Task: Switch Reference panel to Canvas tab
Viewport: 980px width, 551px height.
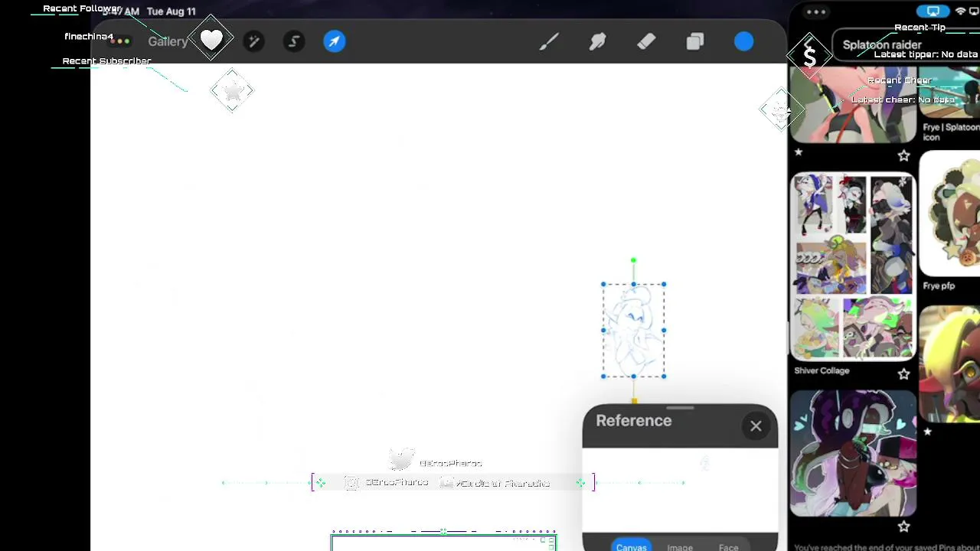Action: [632, 546]
